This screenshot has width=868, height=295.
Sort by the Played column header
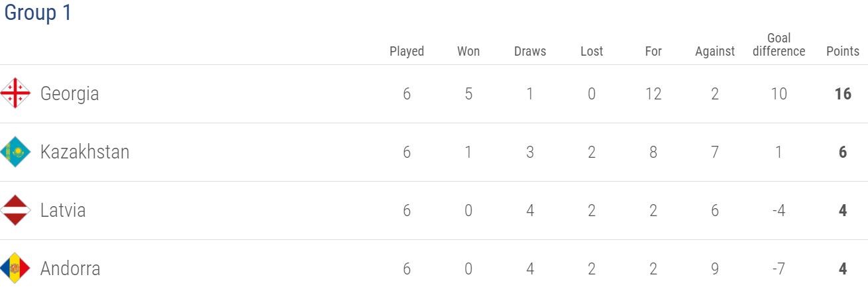[x=407, y=51]
